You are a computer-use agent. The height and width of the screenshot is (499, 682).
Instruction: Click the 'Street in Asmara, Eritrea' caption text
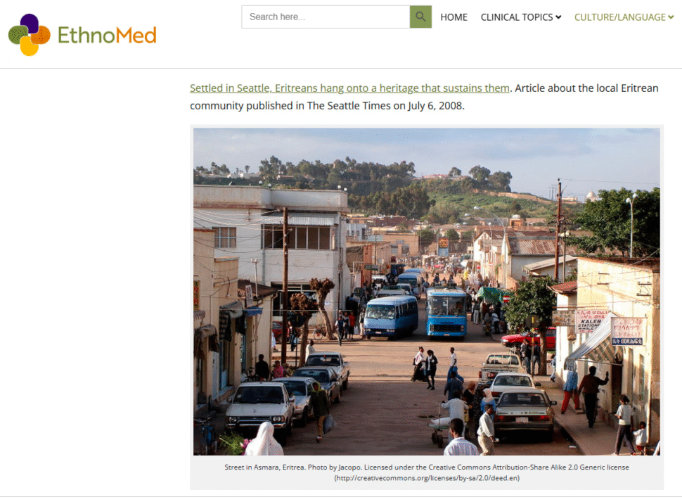click(x=265, y=467)
